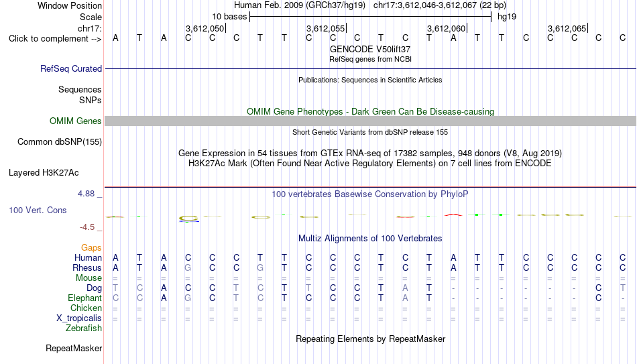Click the G base in the Elephant row
Viewport: 637px width, 364px height.
pos(188,298)
